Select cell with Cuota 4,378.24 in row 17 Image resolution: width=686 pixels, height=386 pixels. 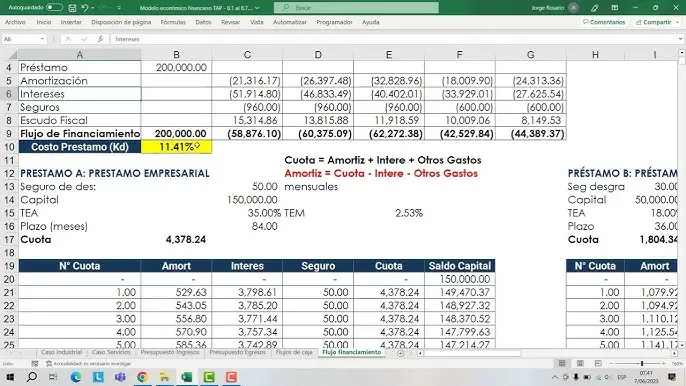click(x=176, y=239)
